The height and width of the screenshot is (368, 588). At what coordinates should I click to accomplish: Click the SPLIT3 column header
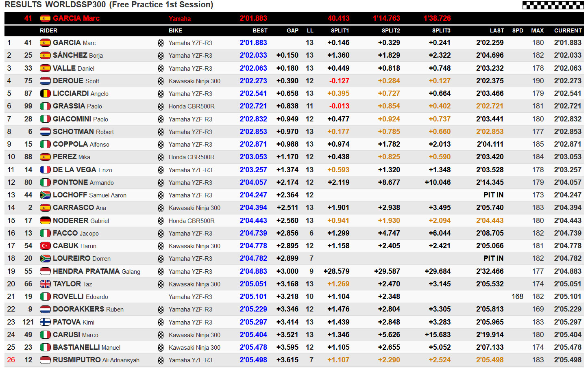441,30
